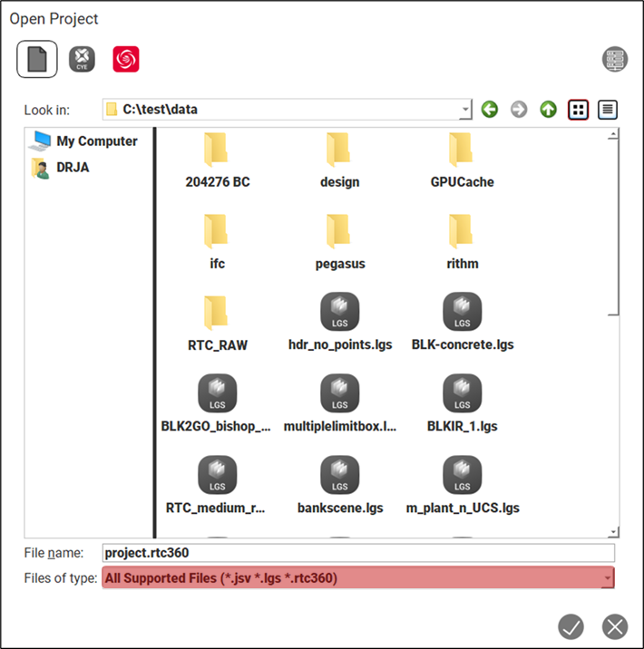
Task: Confirm with the checkmark button
Action: click(x=571, y=625)
